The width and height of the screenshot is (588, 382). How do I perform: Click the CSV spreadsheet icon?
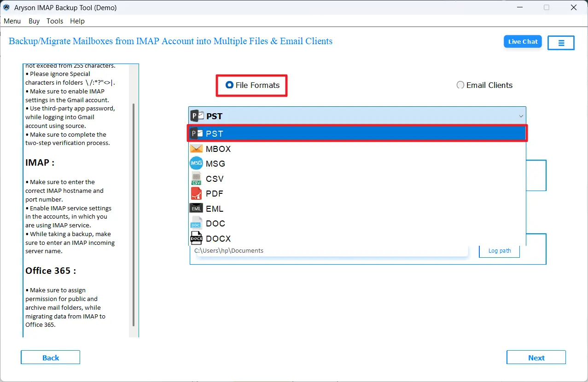pos(197,179)
